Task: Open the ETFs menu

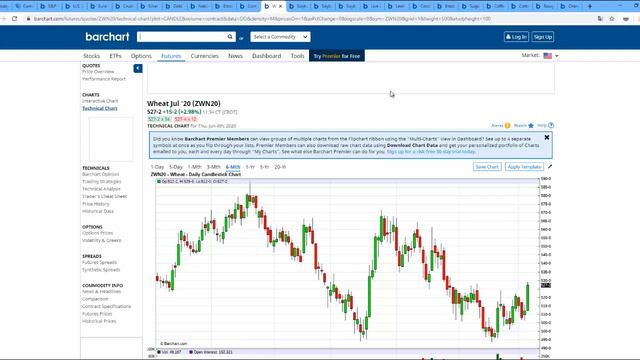Action: pyautogui.click(x=116, y=56)
